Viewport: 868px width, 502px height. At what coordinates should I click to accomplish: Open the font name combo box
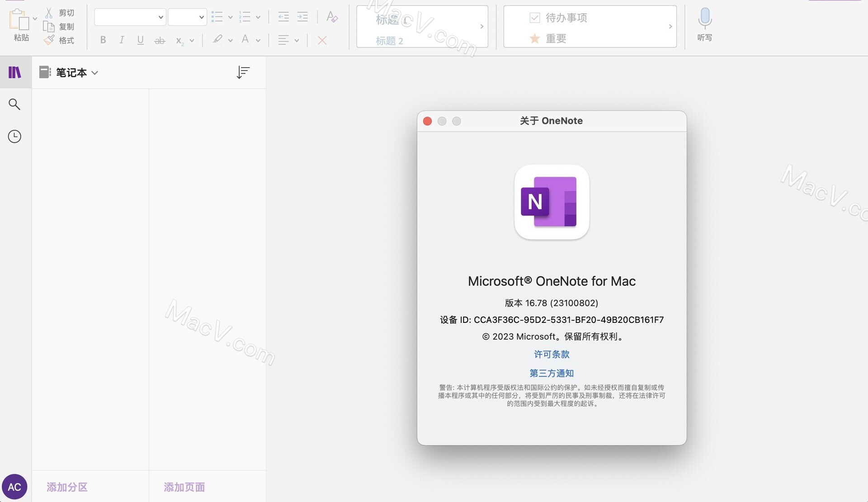130,17
